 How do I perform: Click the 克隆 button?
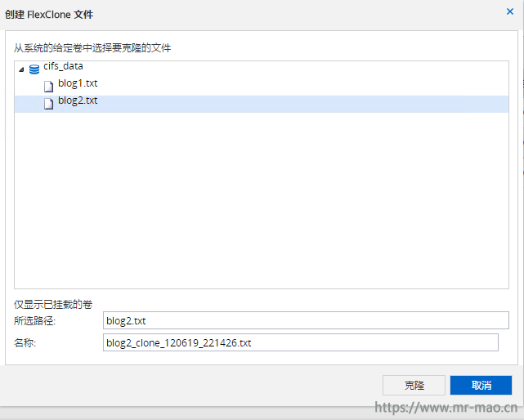[x=414, y=385]
